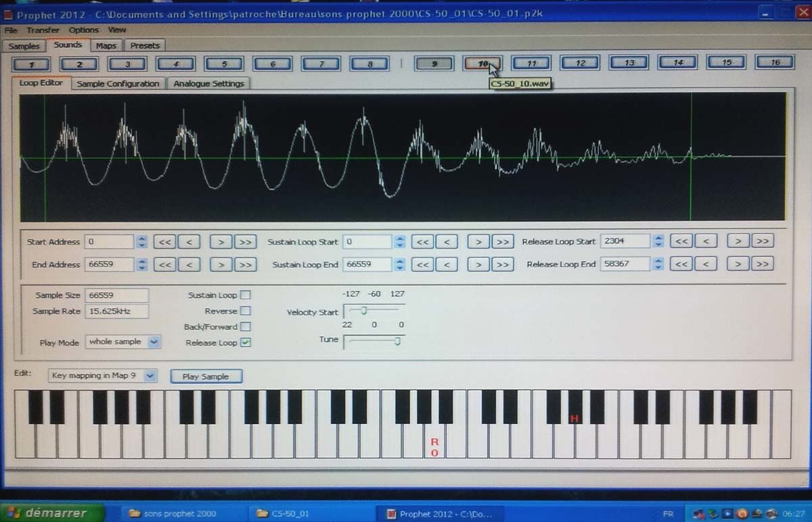Image resolution: width=812 pixels, height=522 pixels.
Task: Click the Sample Rate field
Action: (117, 311)
